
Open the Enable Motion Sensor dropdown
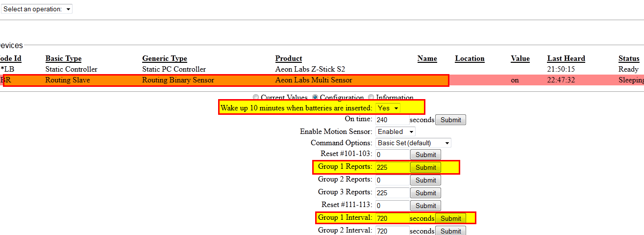(x=396, y=131)
